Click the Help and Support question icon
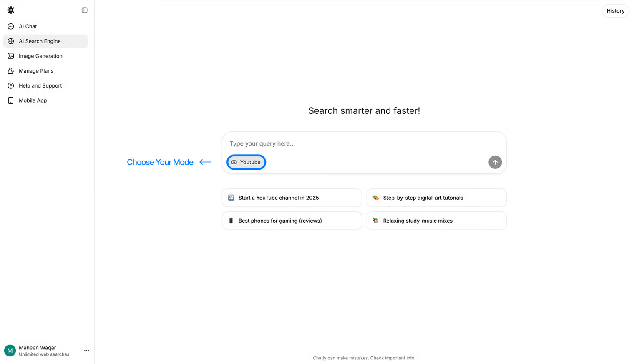634x364 pixels. [11, 85]
